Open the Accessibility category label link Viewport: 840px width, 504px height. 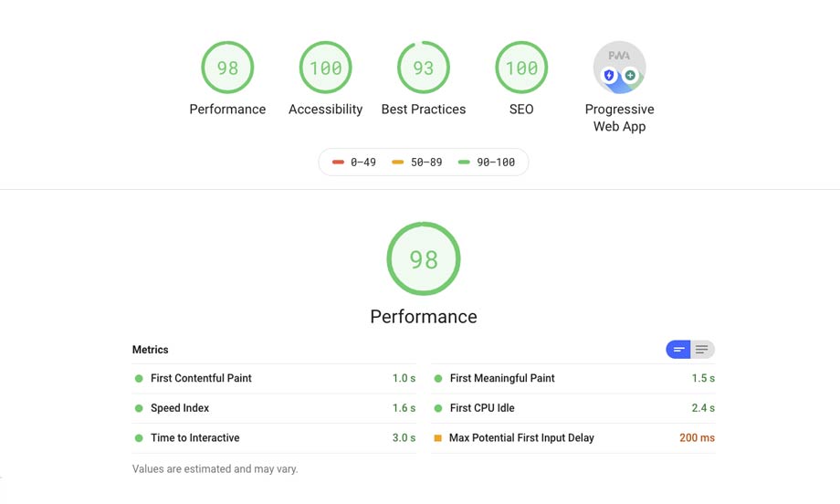click(x=325, y=110)
